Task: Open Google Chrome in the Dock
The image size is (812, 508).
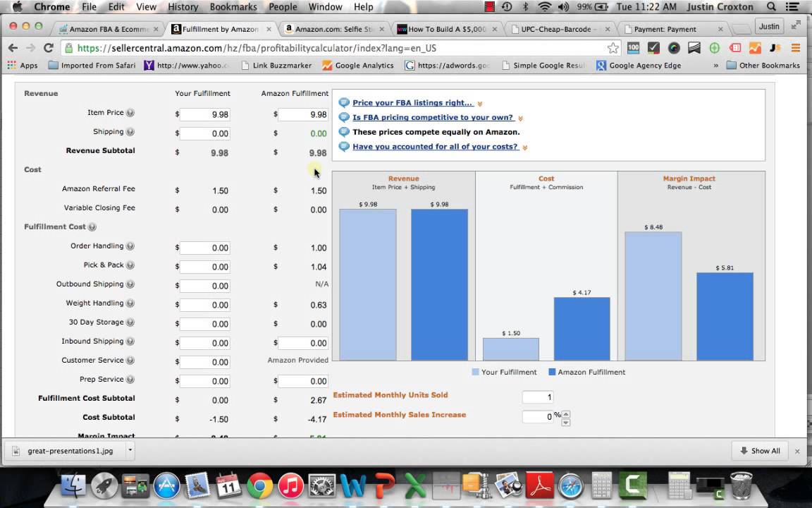Action: coord(259,485)
